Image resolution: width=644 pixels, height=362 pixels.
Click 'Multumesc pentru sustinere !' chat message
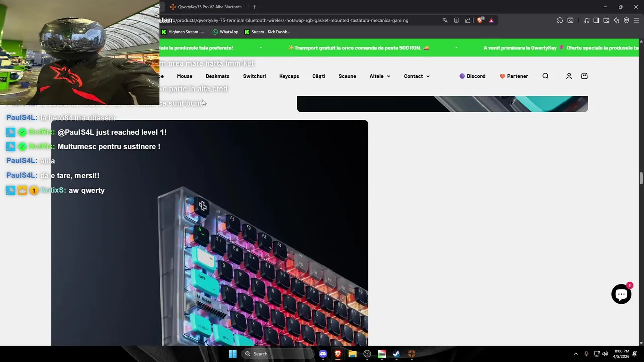click(x=109, y=147)
